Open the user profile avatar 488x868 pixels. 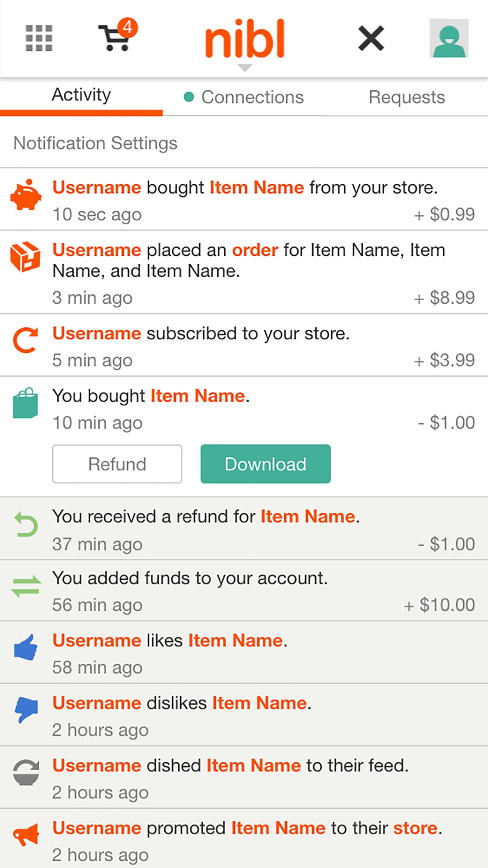pyautogui.click(x=449, y=38)
